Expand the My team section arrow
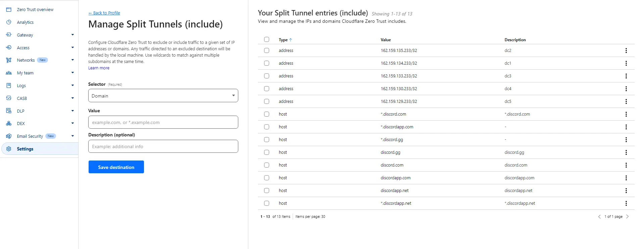 click(72, 73)
